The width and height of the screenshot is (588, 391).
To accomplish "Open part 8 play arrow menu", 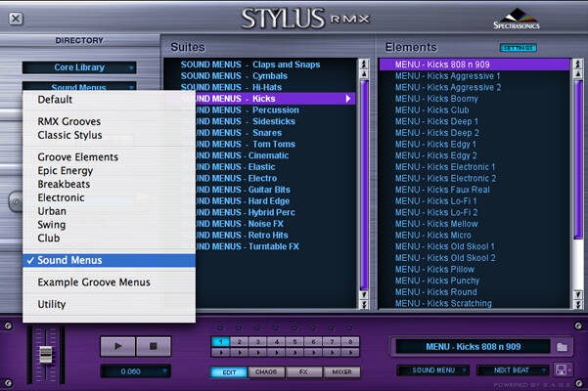I will click(350, 353).
